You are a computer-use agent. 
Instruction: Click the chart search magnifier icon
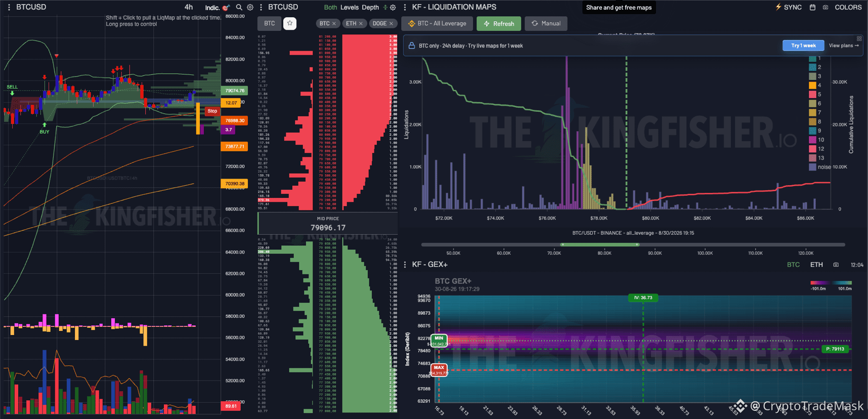point(239,8)
